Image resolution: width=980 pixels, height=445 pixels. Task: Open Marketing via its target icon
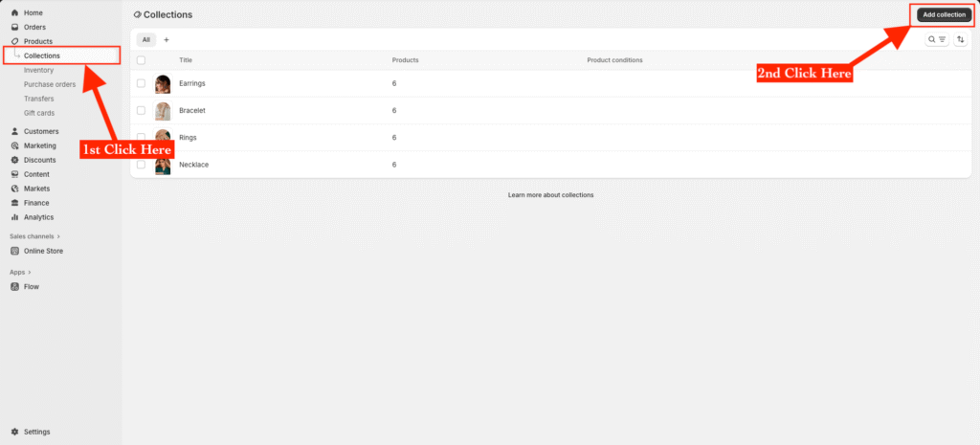pyautogui.click(x=14, y=145)
